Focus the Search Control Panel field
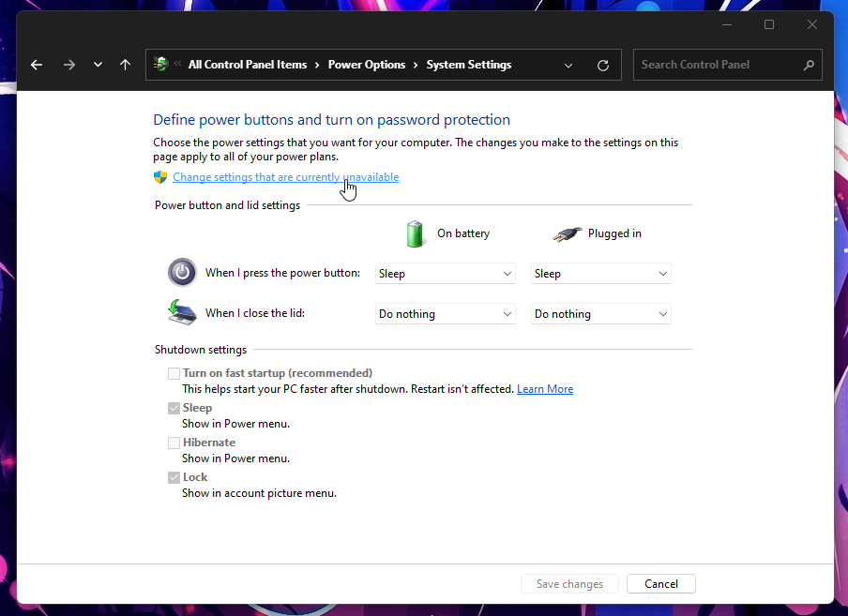848x616 pixels. tap(727, 65)
